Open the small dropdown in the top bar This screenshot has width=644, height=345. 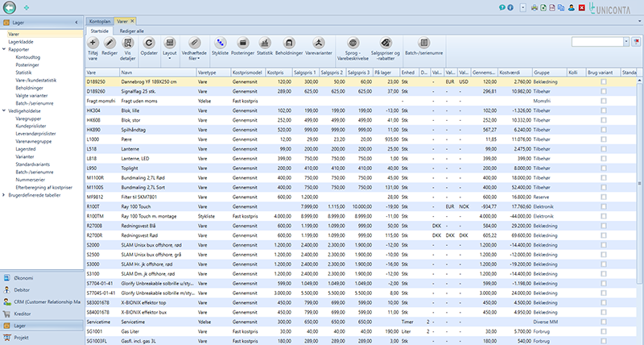click(x=522, y=7)
